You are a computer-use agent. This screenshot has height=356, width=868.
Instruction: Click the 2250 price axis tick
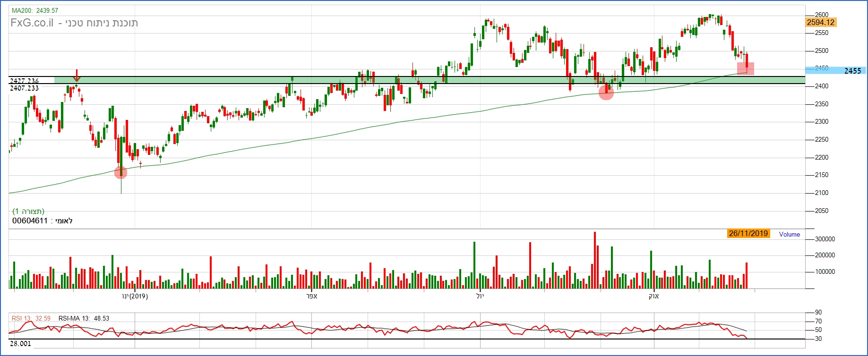coord(822,139)
